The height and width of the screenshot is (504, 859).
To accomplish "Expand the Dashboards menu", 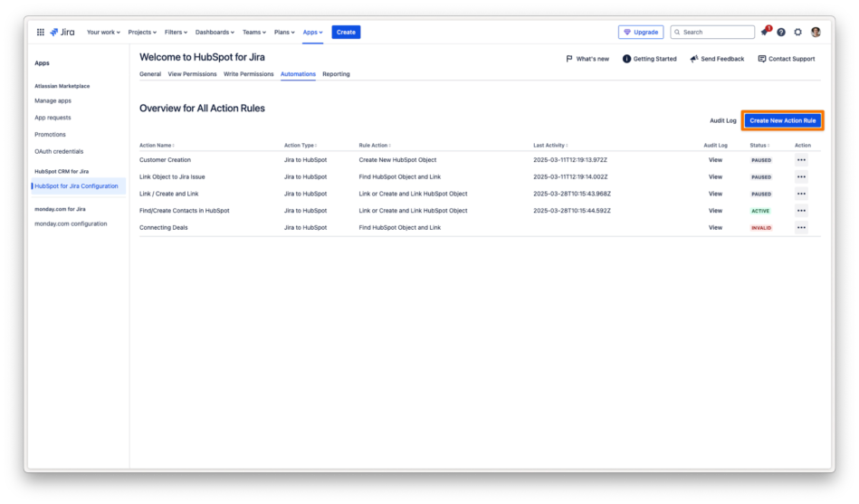I will click(215, 33).
